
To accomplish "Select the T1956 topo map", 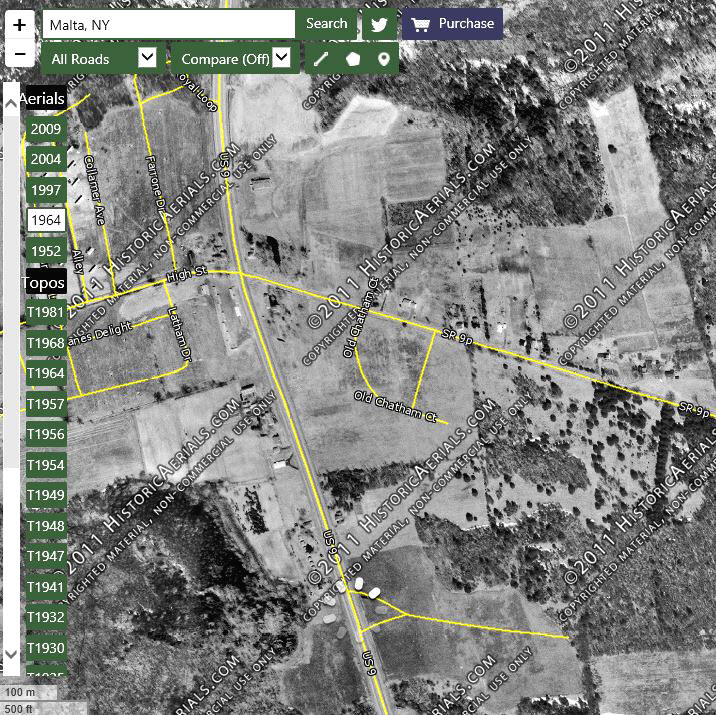I will click(46, 434).
